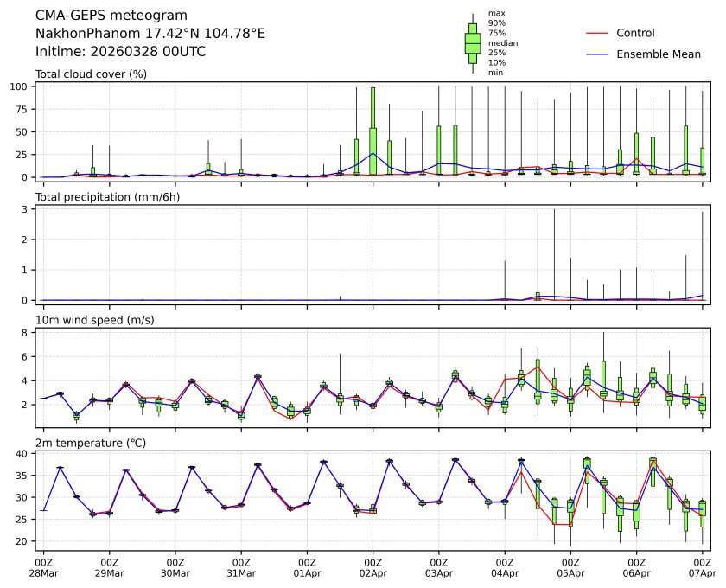
Task: Select the Ensemble Mean legend label
Action: 658,54
